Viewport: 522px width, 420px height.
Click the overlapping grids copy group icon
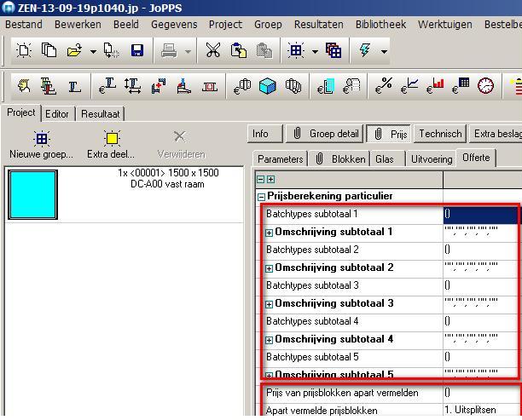tap(333, 50)
